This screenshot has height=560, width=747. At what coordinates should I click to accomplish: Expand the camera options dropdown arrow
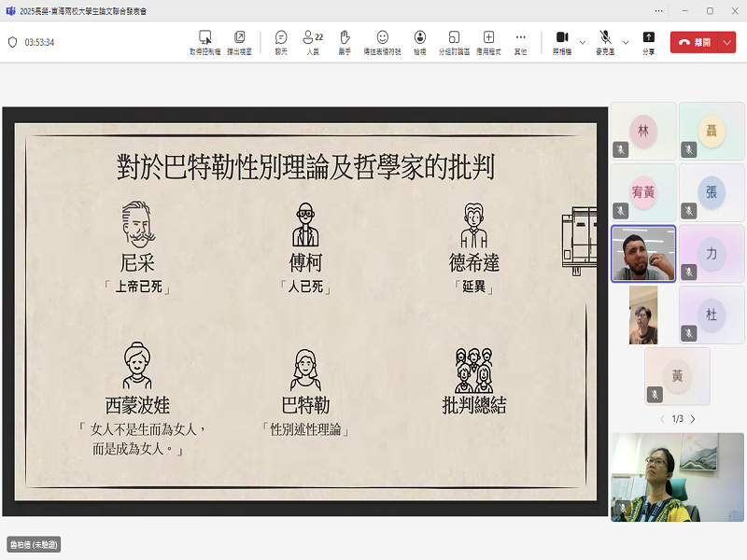pos(583,42)
